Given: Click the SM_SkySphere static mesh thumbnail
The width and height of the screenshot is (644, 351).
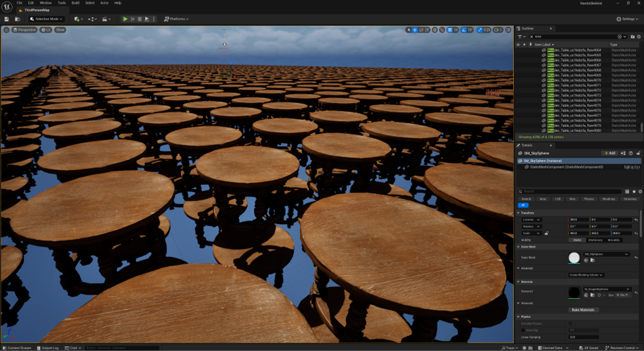Looking at the screenshot, I should click(574, 258).
